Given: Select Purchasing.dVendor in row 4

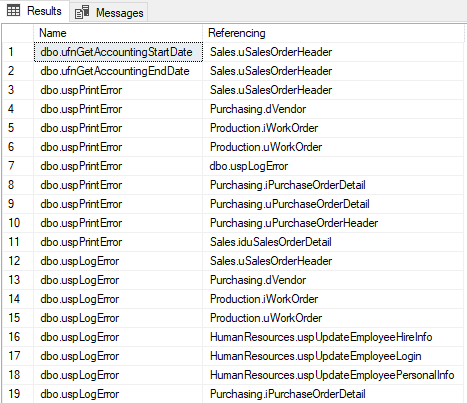Looking at the screenshot, I should click(333, 109).
